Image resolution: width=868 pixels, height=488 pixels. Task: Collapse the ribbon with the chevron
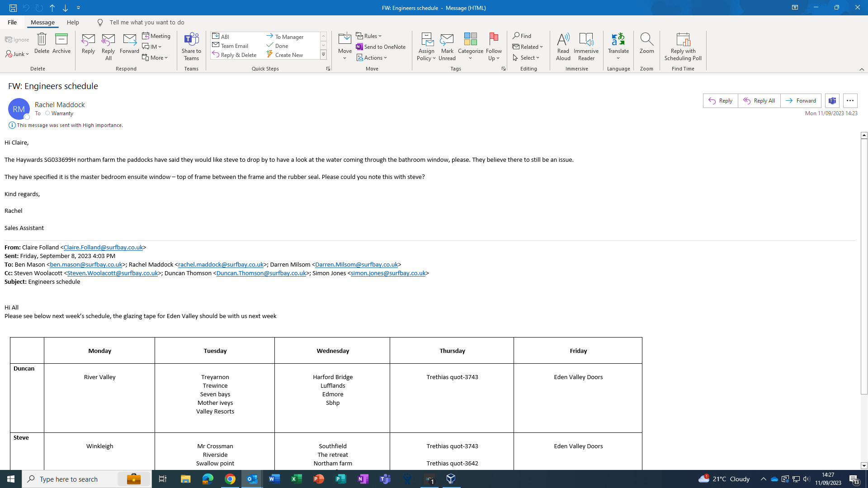(x=862, y=69)
